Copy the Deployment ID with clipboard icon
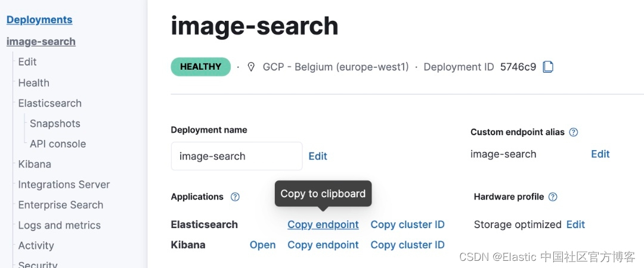 coord(548,67)
